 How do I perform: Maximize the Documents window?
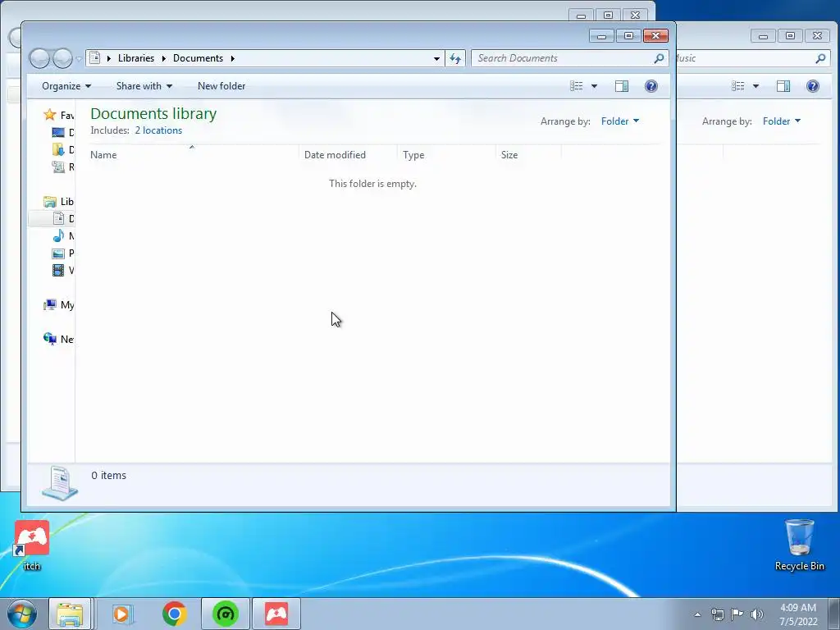[x=628, y=36]
